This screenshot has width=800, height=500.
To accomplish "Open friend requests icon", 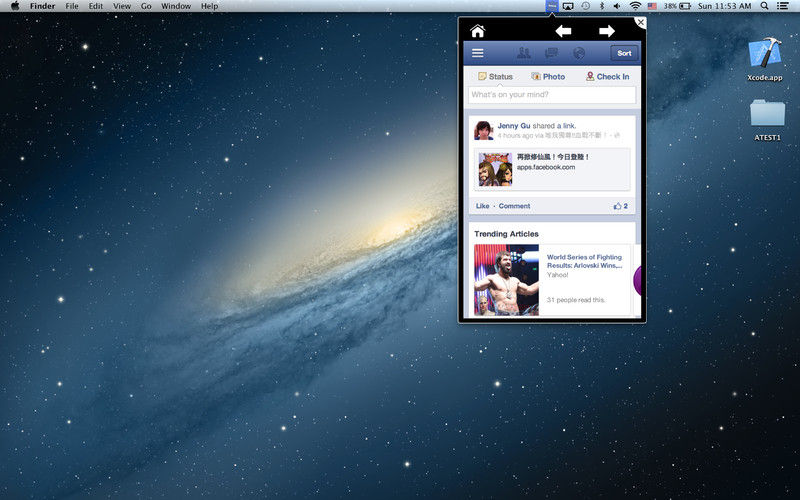I will point(524,53).
